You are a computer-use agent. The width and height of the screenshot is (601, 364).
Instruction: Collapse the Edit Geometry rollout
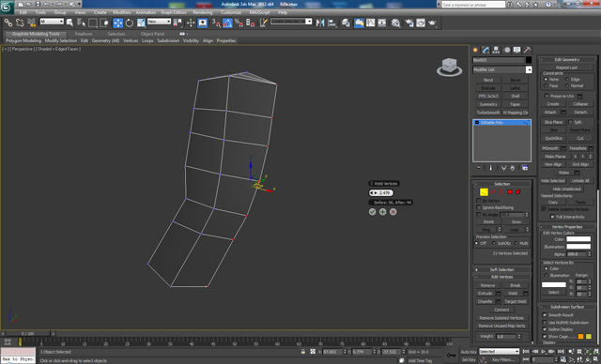567,60
